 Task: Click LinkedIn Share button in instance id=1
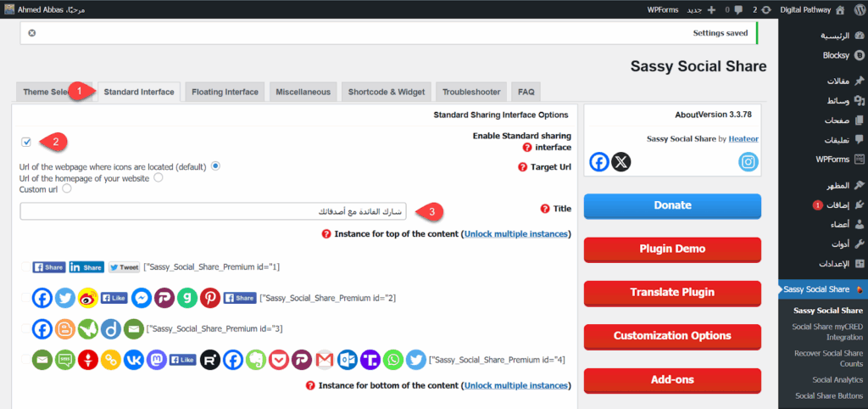point(86,267)
